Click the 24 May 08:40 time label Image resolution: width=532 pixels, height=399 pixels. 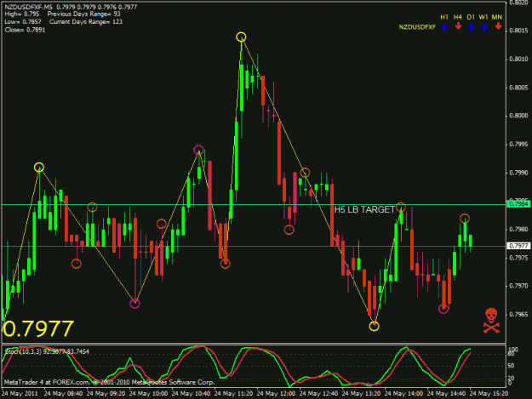click(63, 394)
